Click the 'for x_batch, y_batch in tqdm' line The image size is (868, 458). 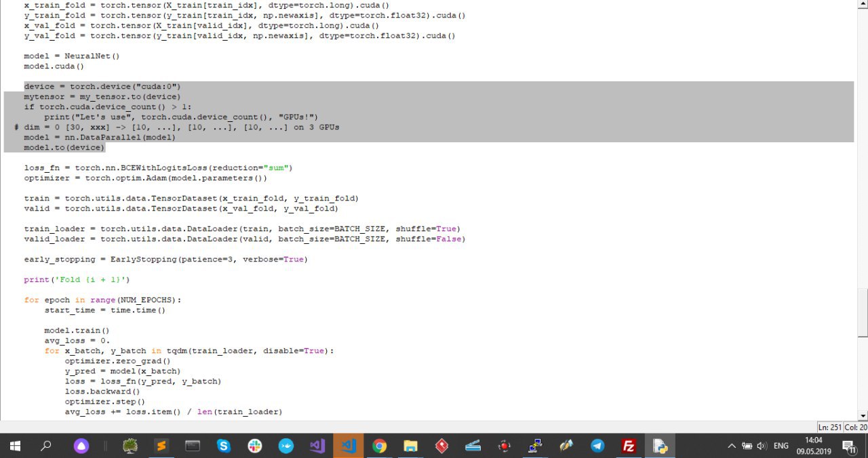(189, 351)
